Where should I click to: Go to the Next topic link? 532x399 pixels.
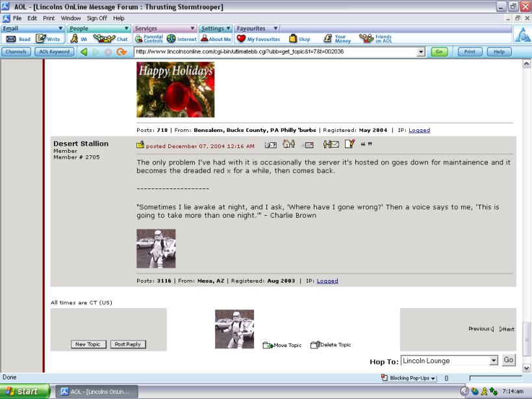point(507,329)
